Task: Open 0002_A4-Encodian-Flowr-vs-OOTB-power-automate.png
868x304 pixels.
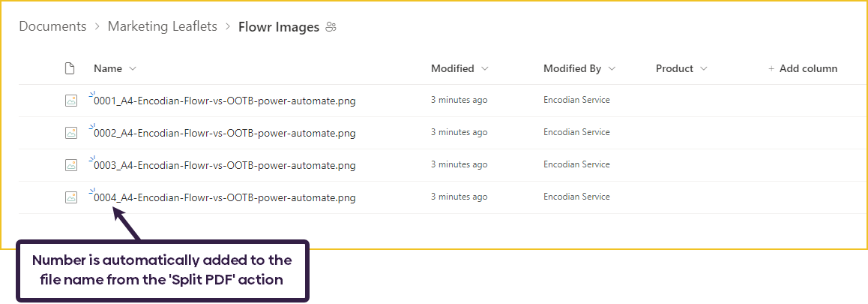Action: coord(224,134)
